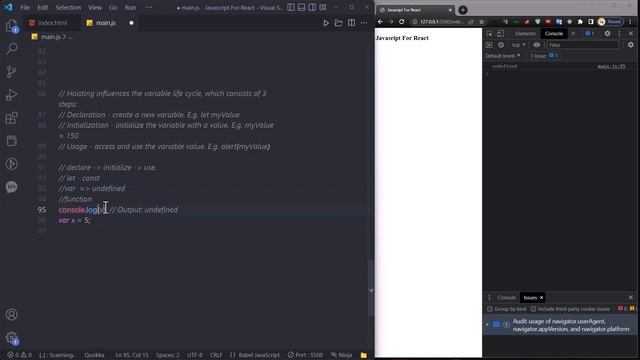Open Source Control in the activity bar

point(11,72)
